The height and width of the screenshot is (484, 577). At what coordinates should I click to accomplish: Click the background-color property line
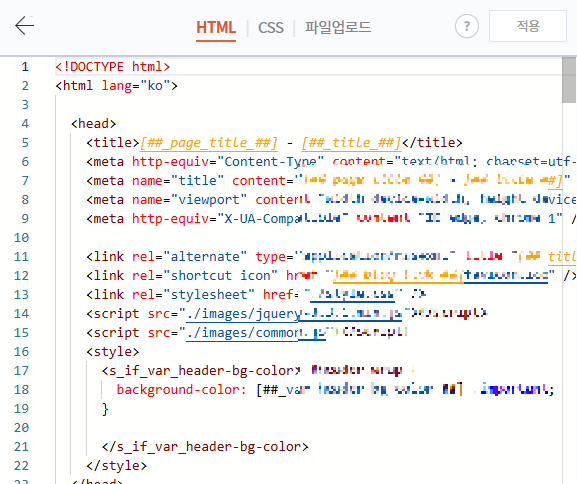pyautogui.click(x=335, y=390)
